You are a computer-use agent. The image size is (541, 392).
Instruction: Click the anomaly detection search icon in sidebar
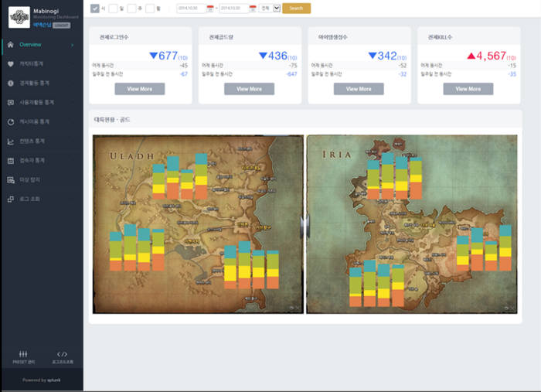click(x=11, y=180)
